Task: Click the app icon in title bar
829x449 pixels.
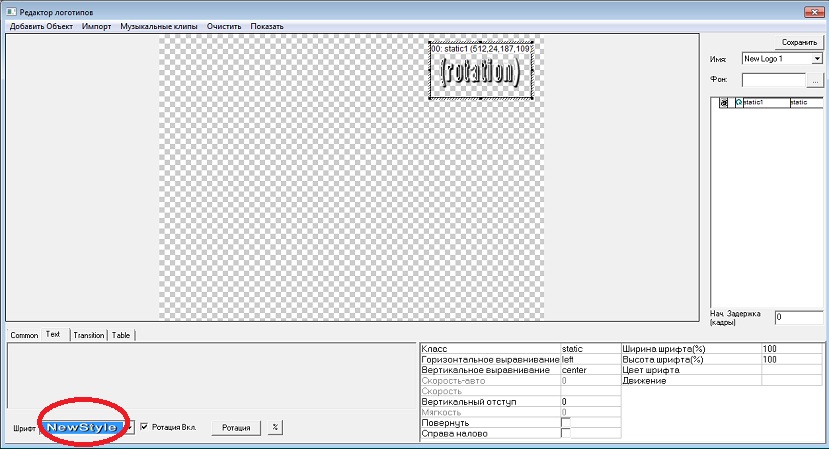Action: pyautogui.click(x=10, y=9)
